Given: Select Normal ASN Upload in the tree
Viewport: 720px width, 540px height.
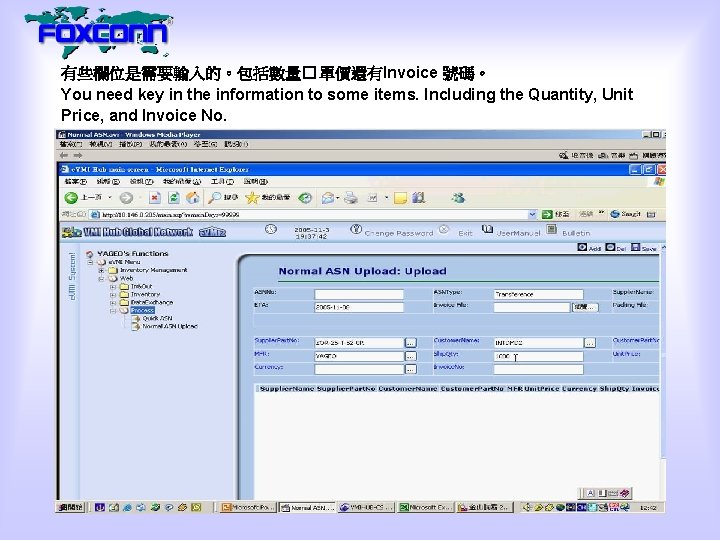Looking at the screenshot, I should 170,326.
